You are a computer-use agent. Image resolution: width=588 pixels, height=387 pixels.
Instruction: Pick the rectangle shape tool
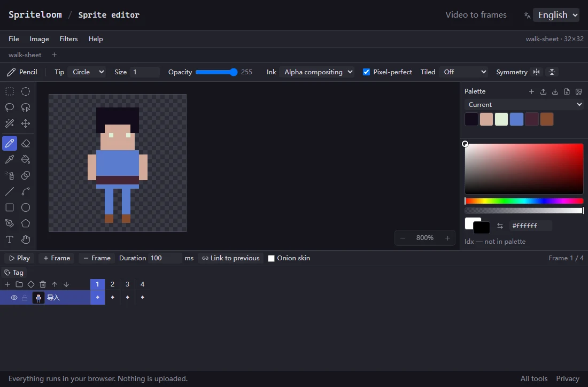pyautogui.click(x=10, y=207)
